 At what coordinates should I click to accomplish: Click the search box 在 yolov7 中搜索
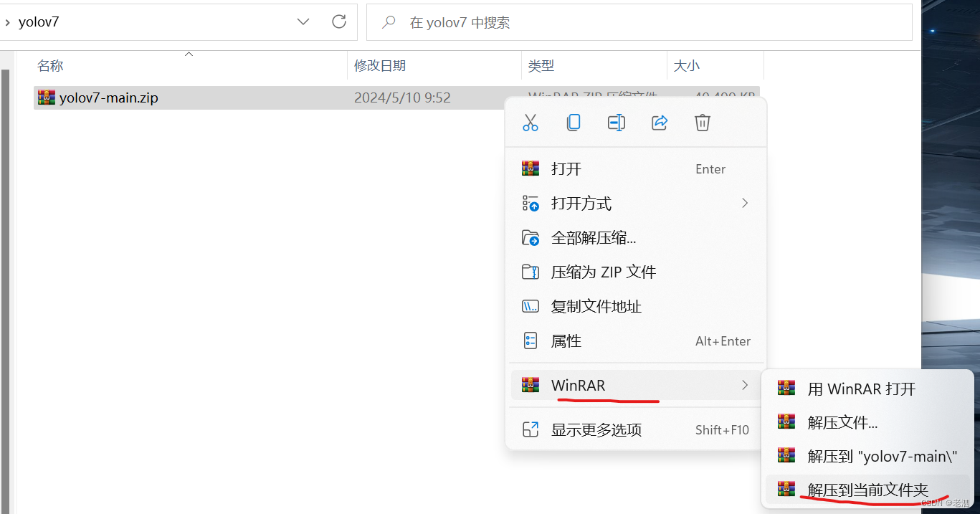[x=639, y=23]
